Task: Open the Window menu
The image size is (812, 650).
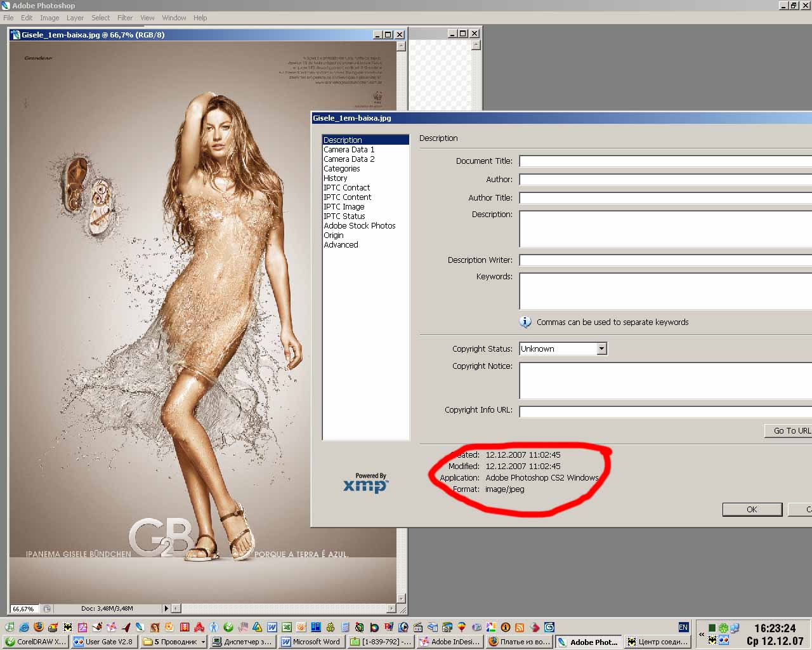Action: [x=174, y=18]
